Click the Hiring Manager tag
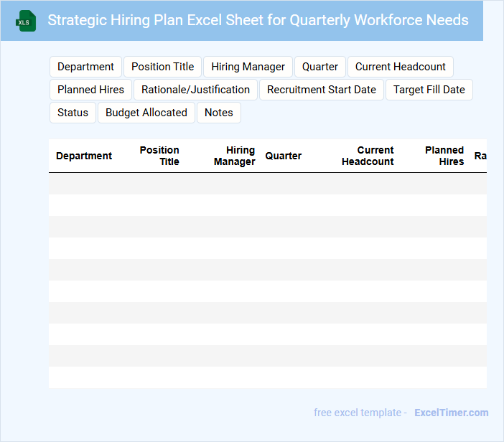The height and width of the screenshot is (442, 504). click(x=248, y=67)
